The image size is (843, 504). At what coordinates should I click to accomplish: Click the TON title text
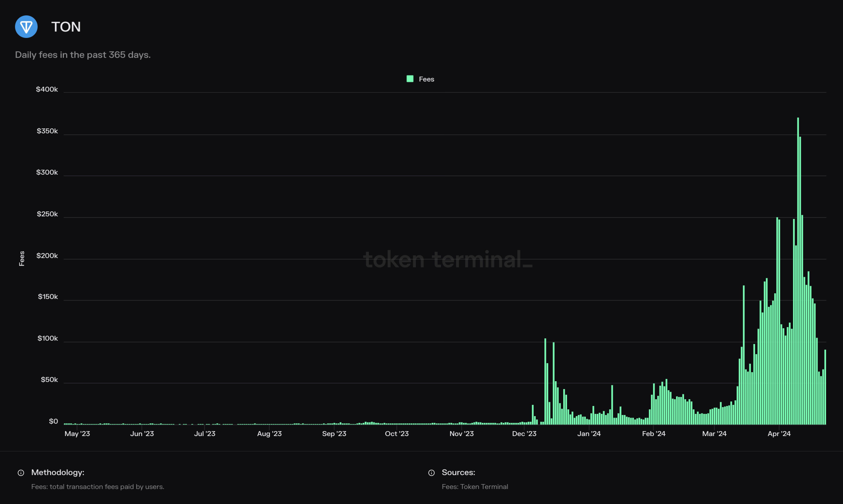click(x=66, y=27)
